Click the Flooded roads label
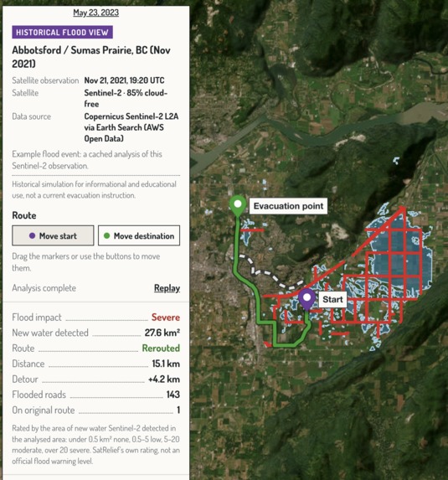The height and width of the screenshot is (480, 448). pos(39,395)
